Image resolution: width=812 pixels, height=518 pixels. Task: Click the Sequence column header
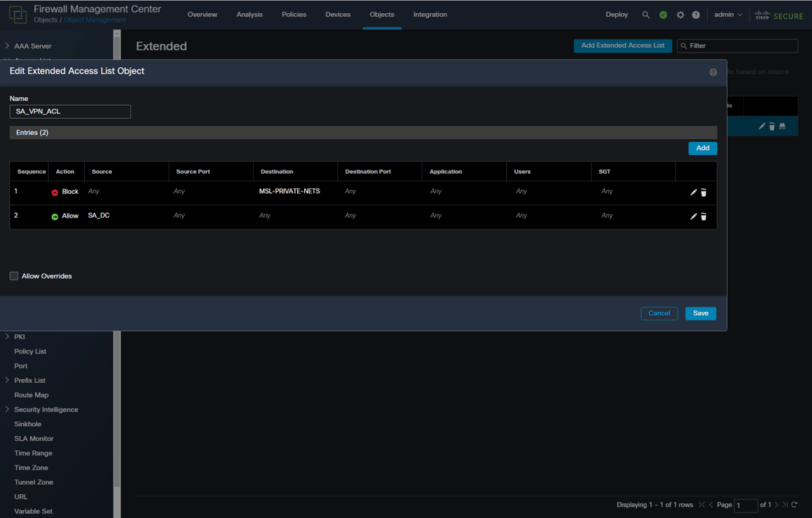point(32,171)
